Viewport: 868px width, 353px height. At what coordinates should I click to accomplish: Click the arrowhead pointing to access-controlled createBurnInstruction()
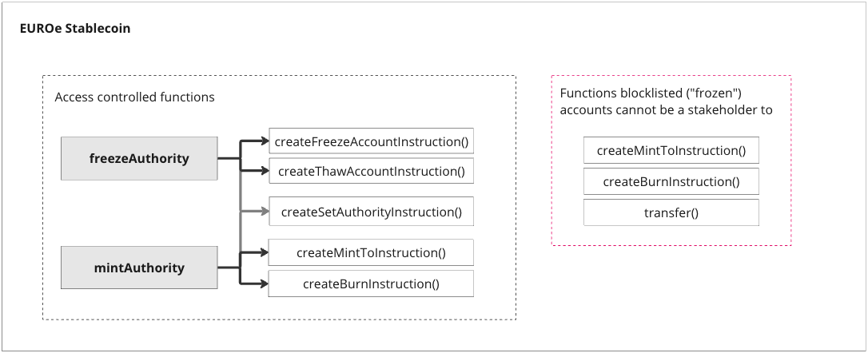264,283
